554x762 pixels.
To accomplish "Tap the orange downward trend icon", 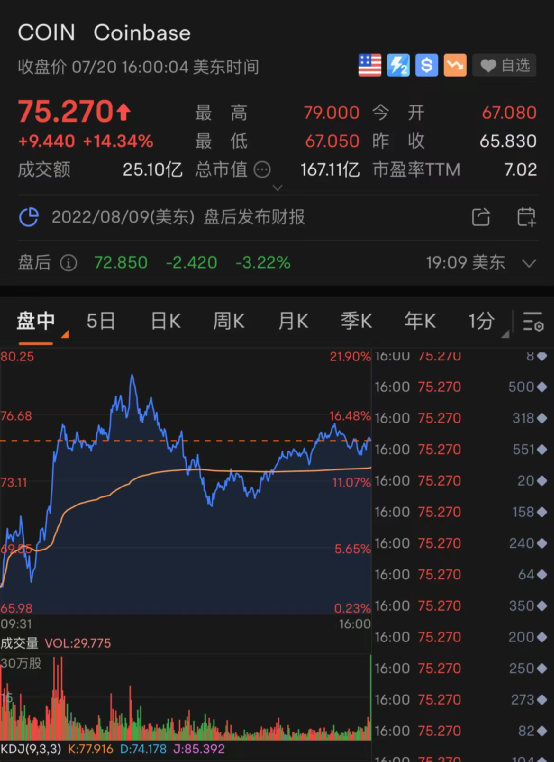I will click(455, 66).
